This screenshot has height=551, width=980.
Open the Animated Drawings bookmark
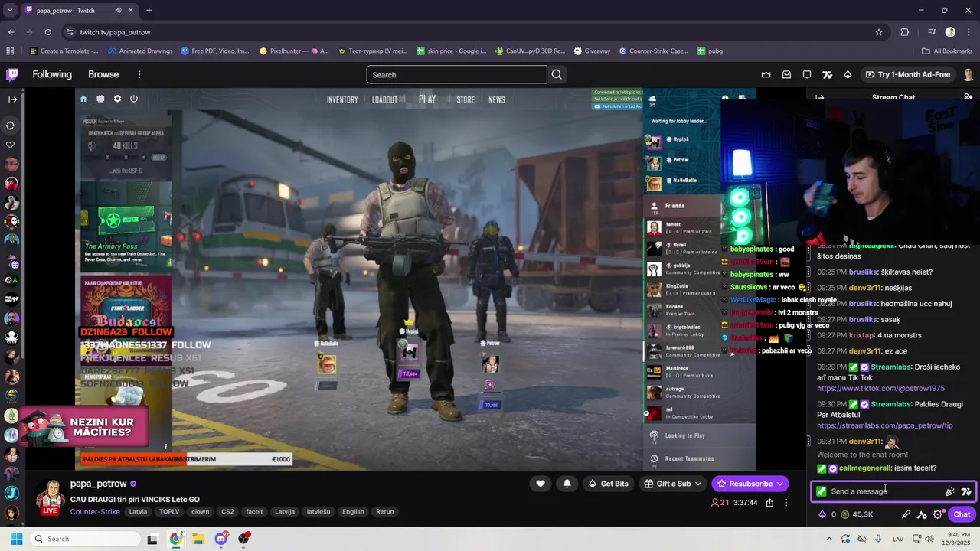coord(140,51)
